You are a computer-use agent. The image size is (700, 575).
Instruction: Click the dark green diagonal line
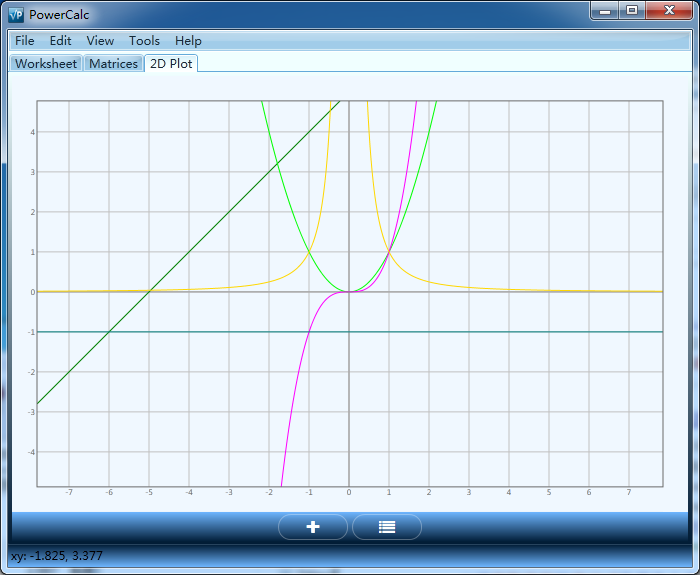click(x=189, y=251)
